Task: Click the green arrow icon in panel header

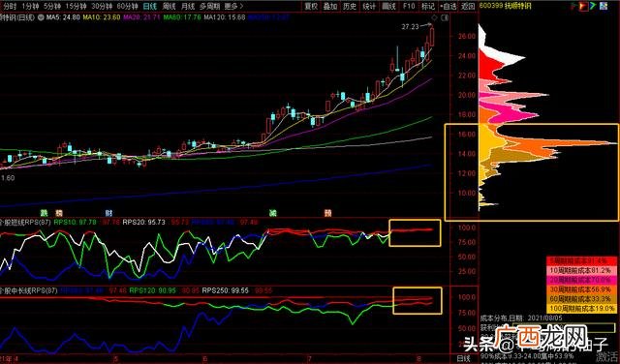Action: tap(593, 6)
